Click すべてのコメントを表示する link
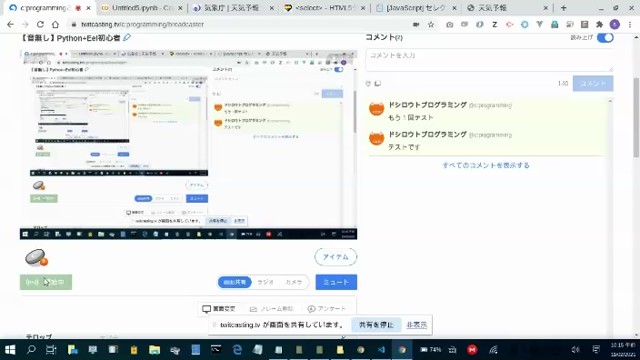640x360 pixels. coord(486,165)
